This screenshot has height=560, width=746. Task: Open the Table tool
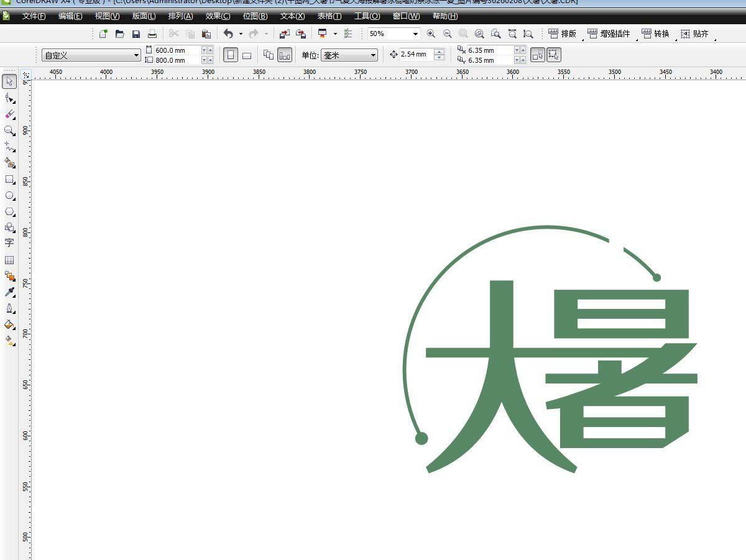pyautogui.click(x=9, y=259)
